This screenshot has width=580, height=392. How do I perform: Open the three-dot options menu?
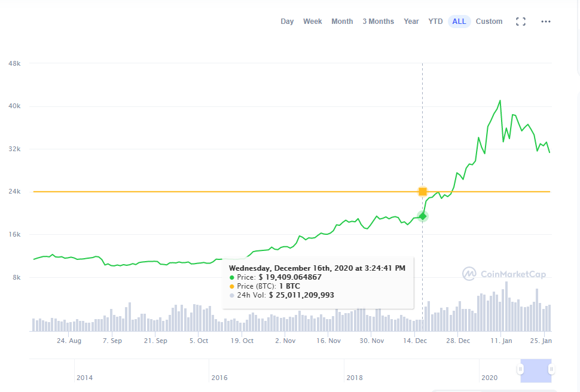point(545,21)
